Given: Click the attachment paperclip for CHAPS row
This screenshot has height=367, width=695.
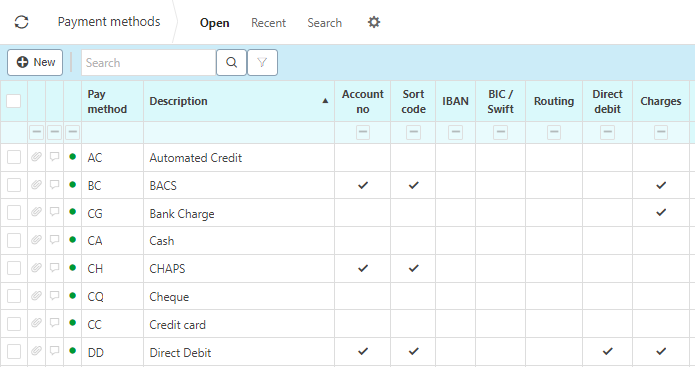Looking at the screenshot, I should coord(36,268).
